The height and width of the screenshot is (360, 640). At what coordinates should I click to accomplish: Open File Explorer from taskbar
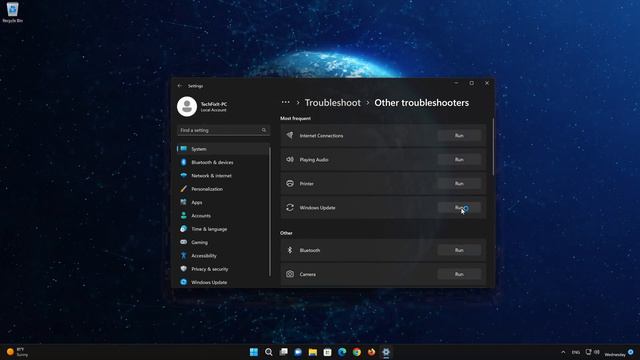coord(313,352)
